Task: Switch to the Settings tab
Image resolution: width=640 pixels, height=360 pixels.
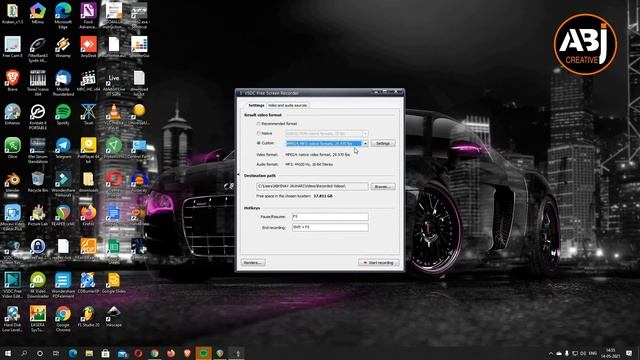Action: coord(256,105)
